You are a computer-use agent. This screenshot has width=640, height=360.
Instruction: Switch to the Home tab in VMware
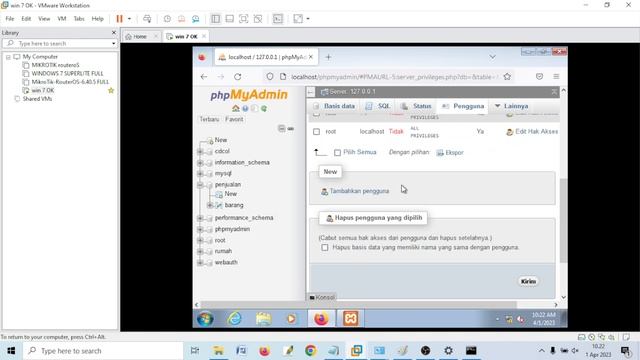coord(140,36)
